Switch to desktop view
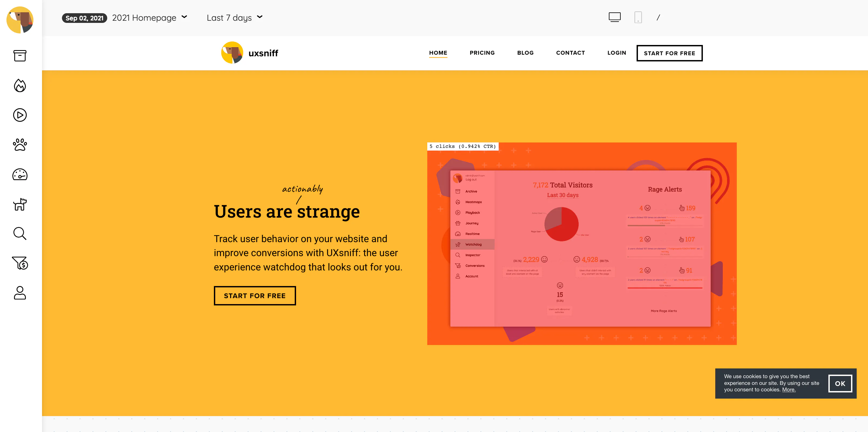The width and height of the screenshot is (868, 432). point(614,17)
